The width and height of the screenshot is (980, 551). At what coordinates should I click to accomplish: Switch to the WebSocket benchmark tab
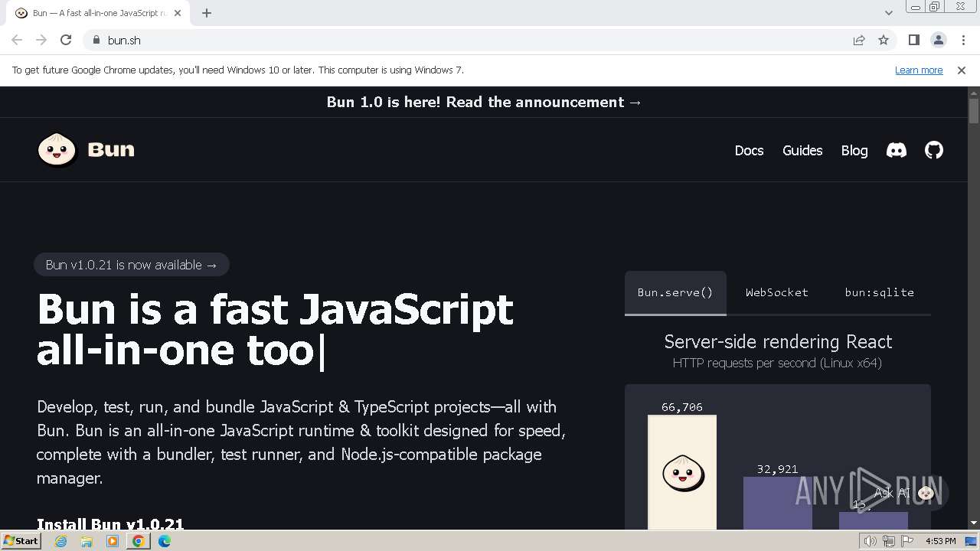[x=777, y=292]
